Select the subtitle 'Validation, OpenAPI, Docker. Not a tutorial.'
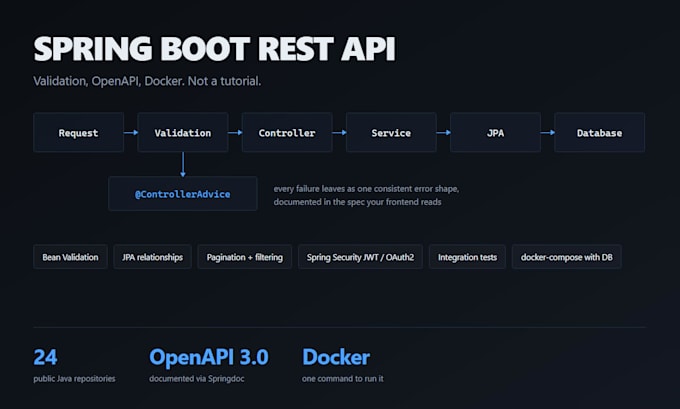This screenshot has height=409, width=680. point(147,81)
